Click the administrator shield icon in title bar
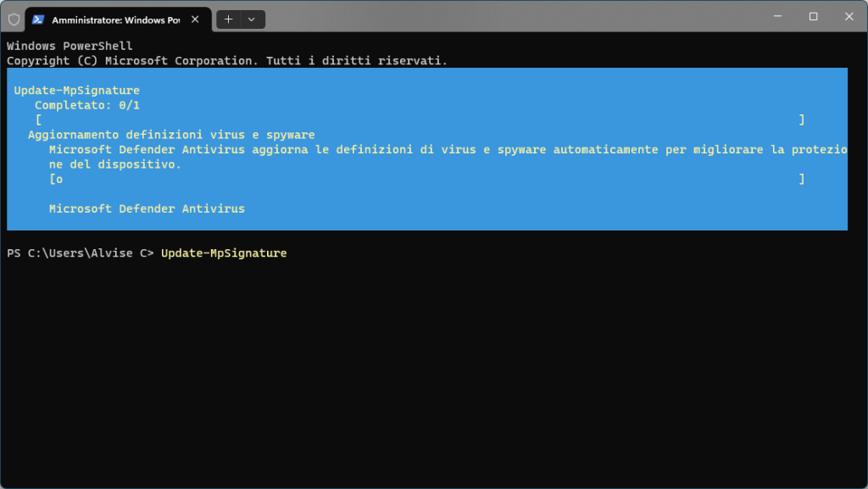 pos(14,19)
